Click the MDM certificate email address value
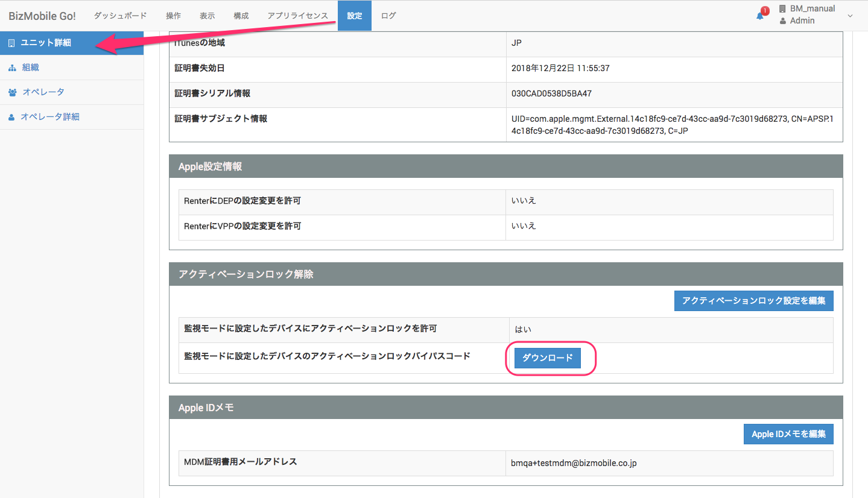The width and height of the screenshot is (868, 498). 574,464
